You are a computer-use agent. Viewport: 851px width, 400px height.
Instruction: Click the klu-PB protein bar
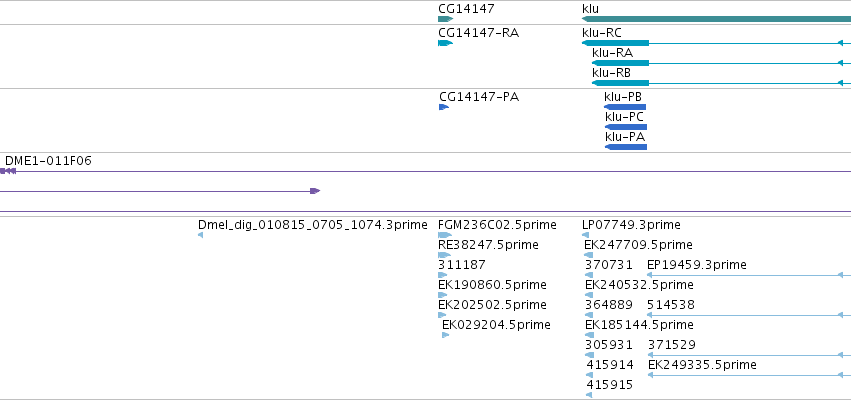[625, 107]
